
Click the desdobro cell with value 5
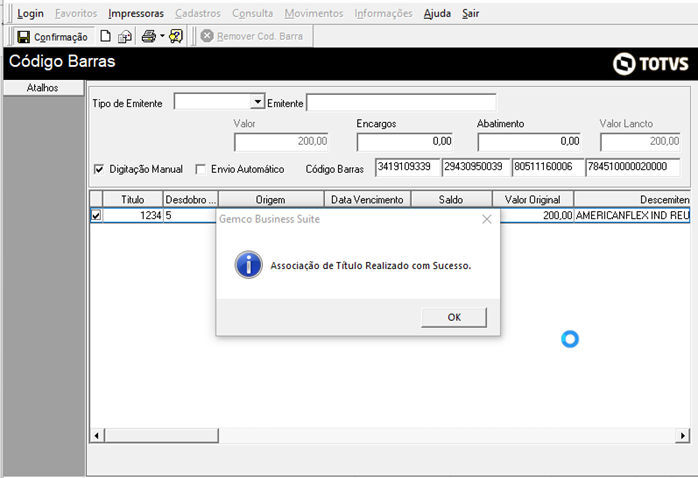190,215
